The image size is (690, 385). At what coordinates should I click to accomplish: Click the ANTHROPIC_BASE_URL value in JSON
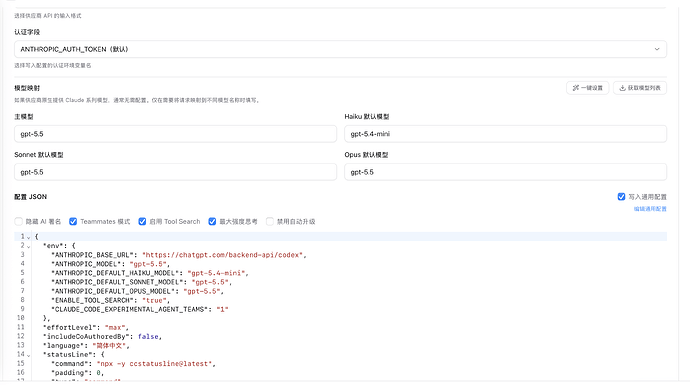click(x=223, y=255)
